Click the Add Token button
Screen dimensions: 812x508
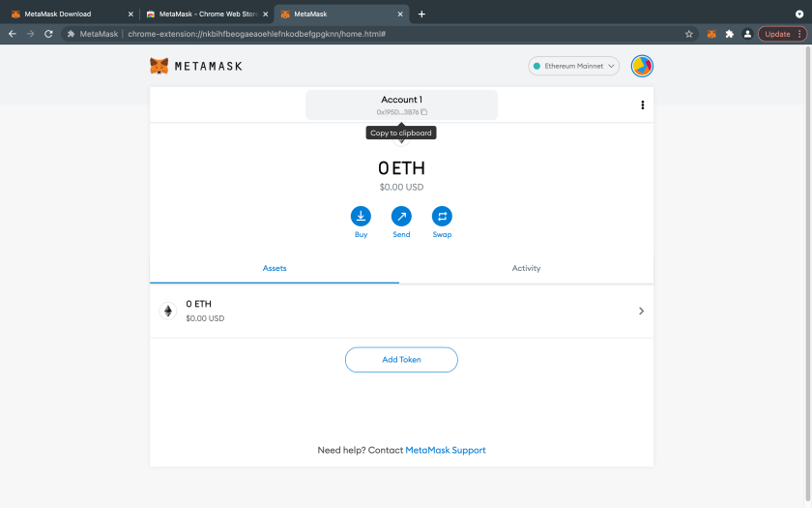tap(401, 360)
